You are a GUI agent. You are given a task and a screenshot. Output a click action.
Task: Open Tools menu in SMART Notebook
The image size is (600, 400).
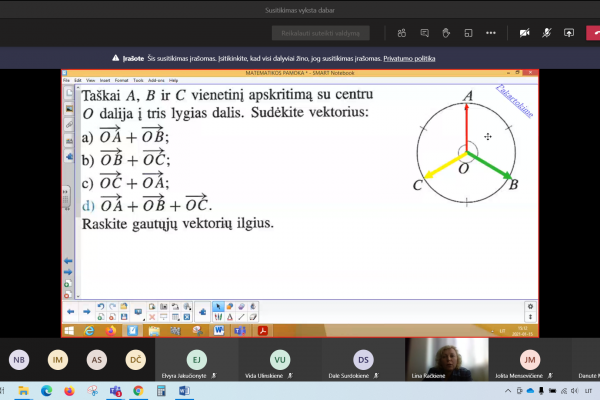(138, 80)
